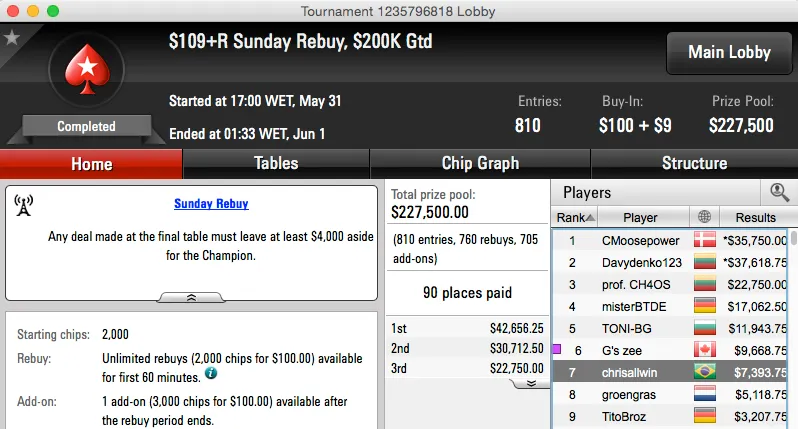Click the purple marker beside G's zee
Screen dimensions: 798x429
[556, 349]
